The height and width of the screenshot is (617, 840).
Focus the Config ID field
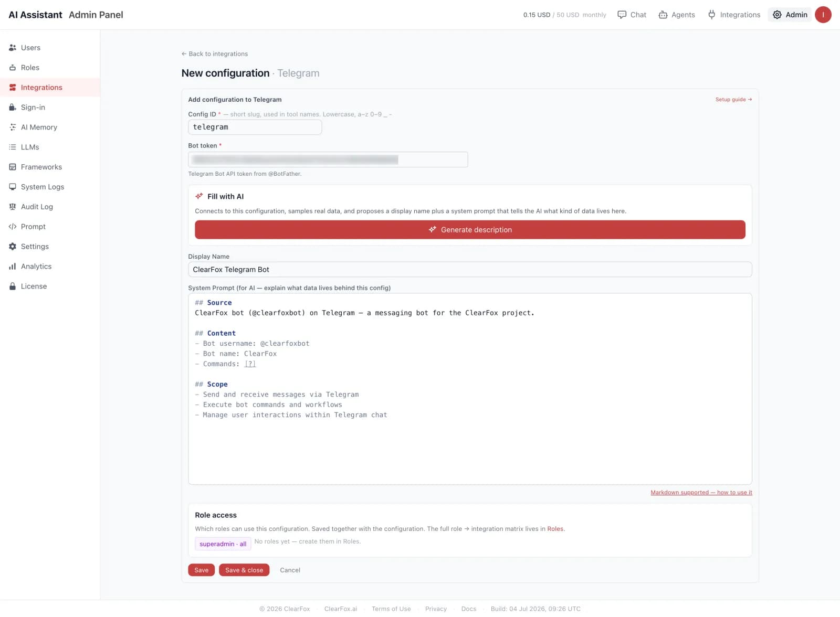(x=255, y=127)
